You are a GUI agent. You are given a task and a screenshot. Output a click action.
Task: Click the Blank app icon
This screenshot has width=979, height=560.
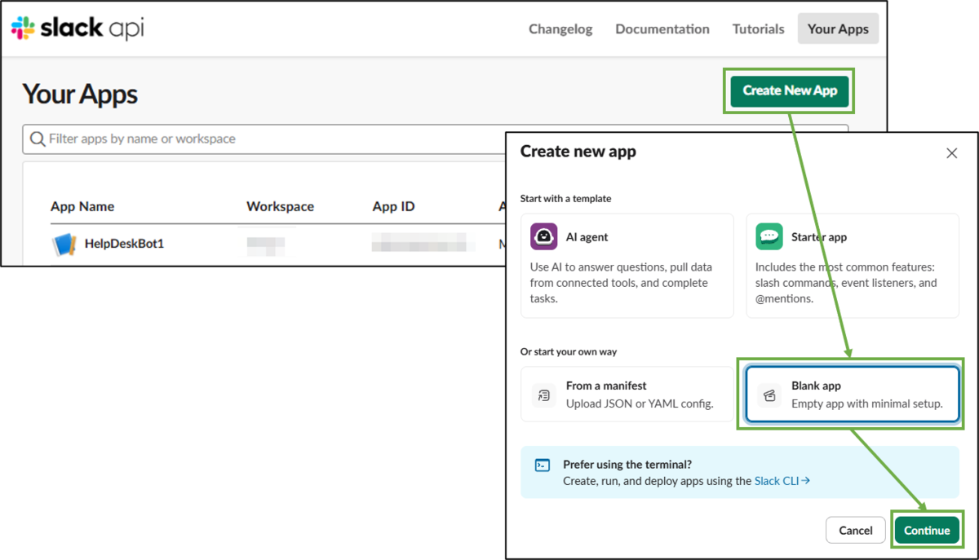tap(769, 395)
